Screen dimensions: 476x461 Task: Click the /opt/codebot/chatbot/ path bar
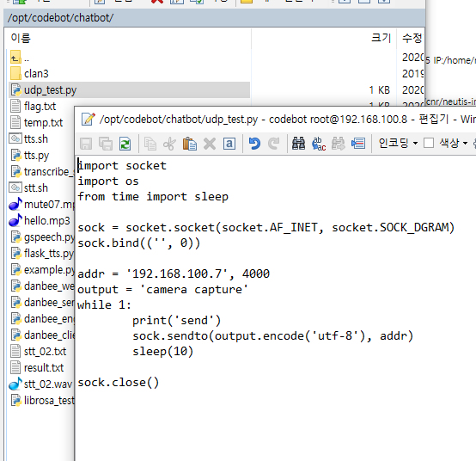click(x=214, y=18)
